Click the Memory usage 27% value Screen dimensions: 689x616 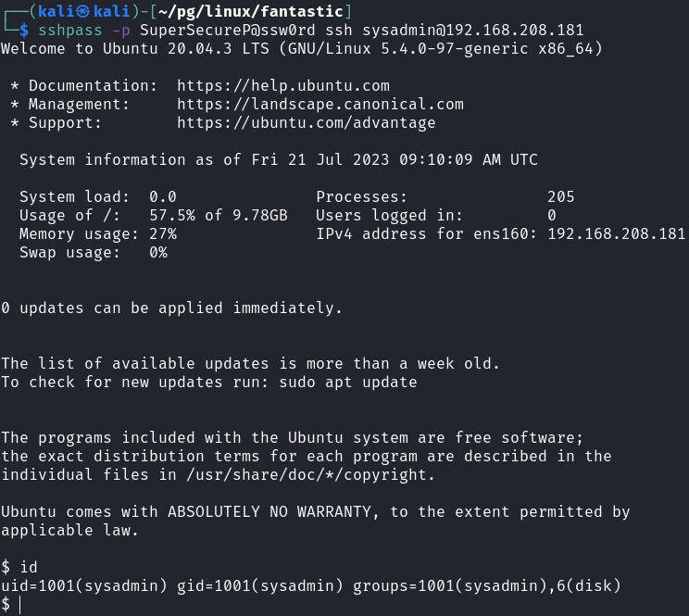coord(162,234)
